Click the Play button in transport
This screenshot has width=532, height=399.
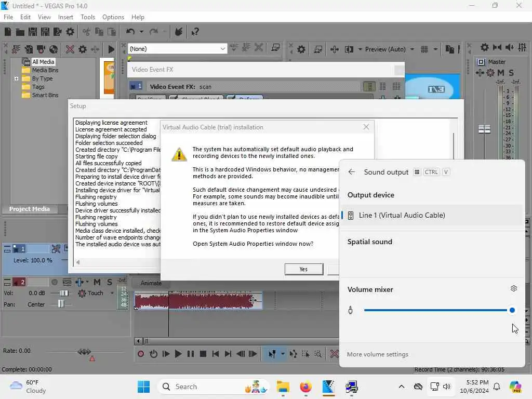178,354
